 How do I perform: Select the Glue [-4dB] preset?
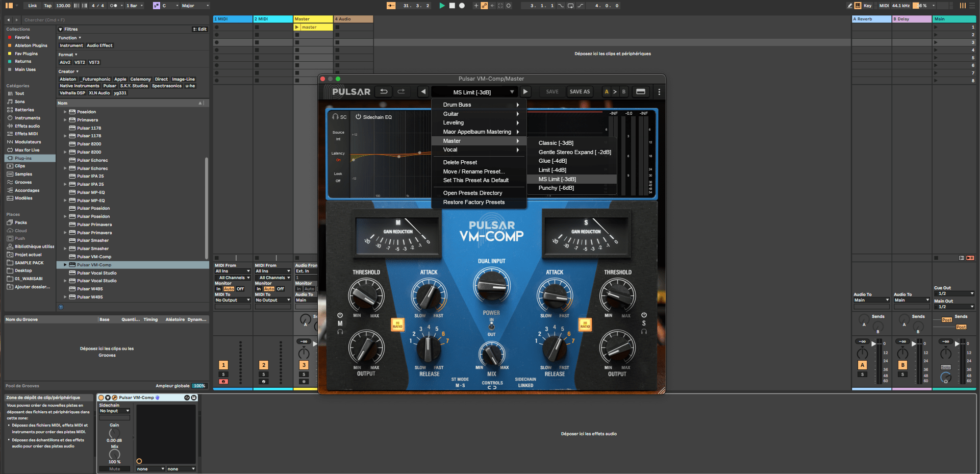click(x=572, y=161)
